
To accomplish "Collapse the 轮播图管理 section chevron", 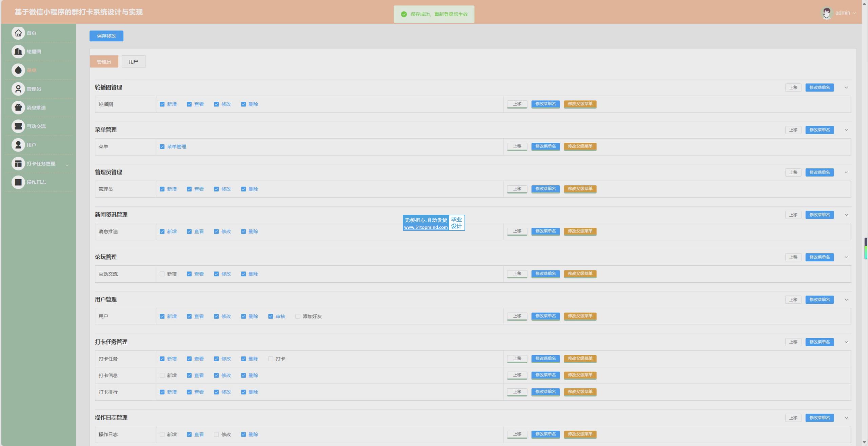I will pyautogui.click(x=846, y=87).
